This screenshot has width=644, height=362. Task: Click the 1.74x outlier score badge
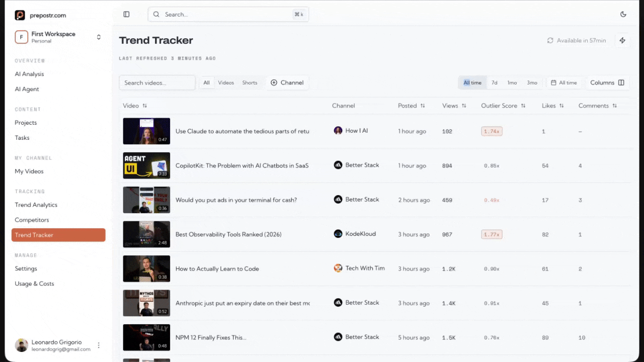tap(492, 131)
